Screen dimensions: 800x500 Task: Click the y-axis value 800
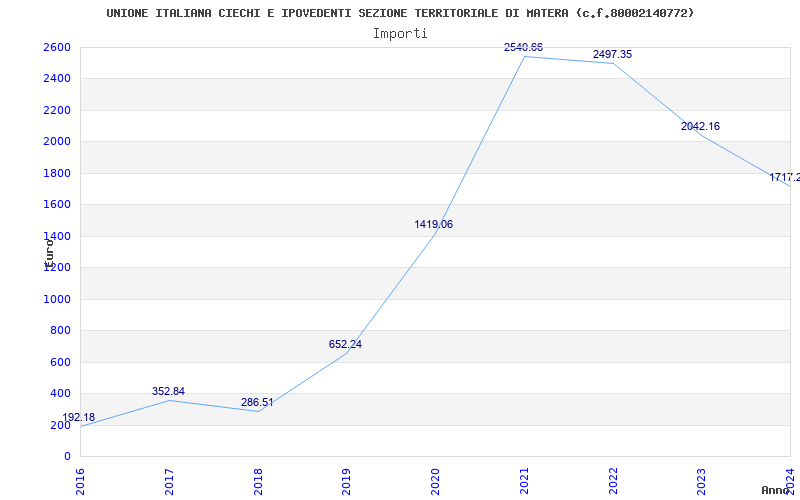[60, 331]
